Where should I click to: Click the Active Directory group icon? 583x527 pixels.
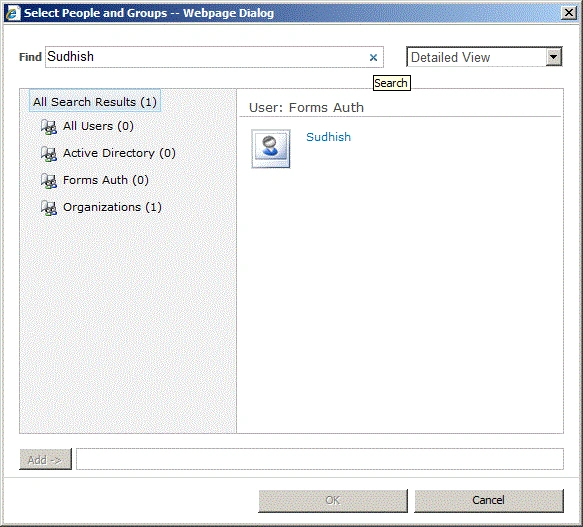click(49, 154)
